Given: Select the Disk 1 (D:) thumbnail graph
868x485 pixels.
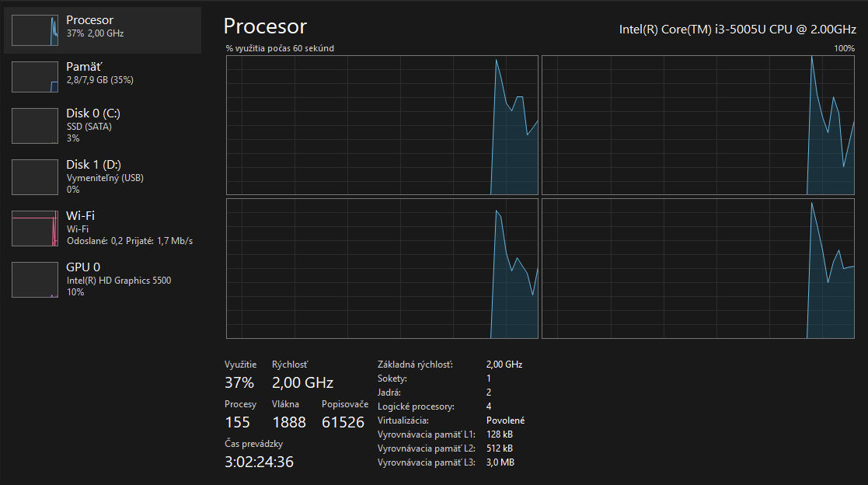Looking at the screenshot, I should pos(35,177).
